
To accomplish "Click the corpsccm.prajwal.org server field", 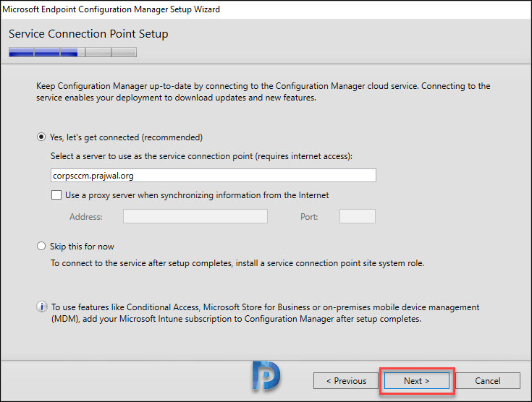I will coord(214,176).
